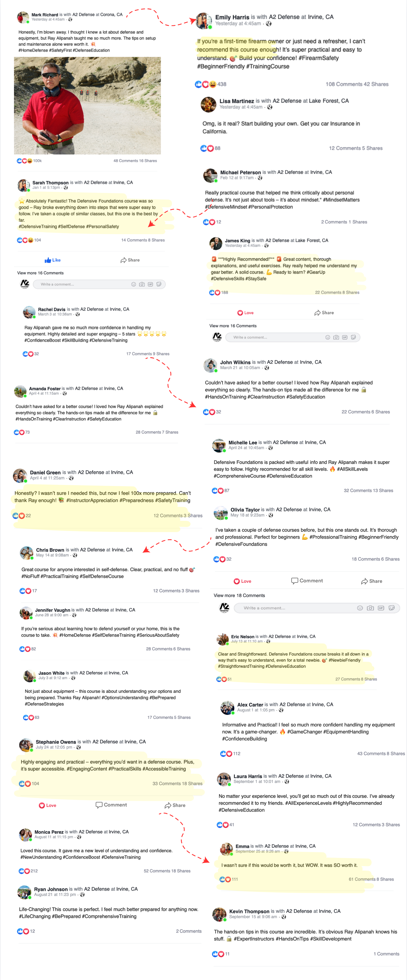The height and width of the screenshot is (980, 407).
Task: Click GIF icon in Olivia Taylor's comment box
Action: (381, 608)
